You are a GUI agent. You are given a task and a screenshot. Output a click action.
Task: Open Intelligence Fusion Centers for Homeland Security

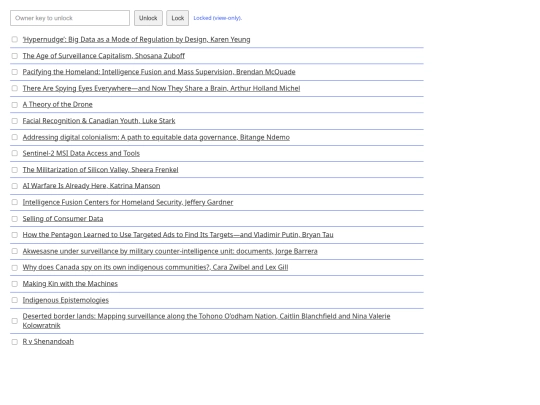[128, 202]
